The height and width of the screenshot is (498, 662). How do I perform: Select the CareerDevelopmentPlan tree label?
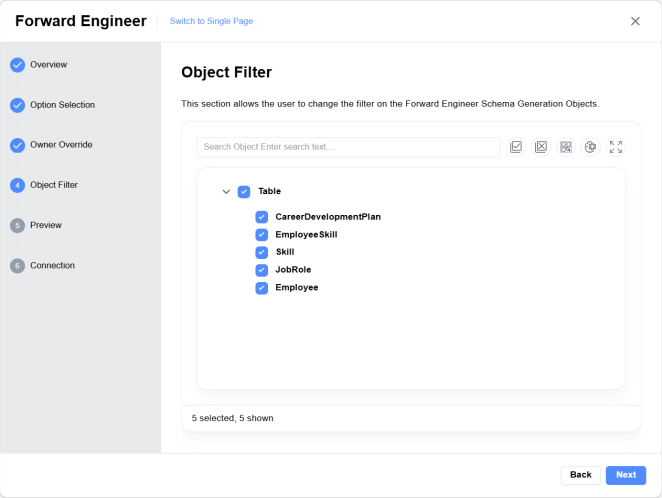click(328, 217)
